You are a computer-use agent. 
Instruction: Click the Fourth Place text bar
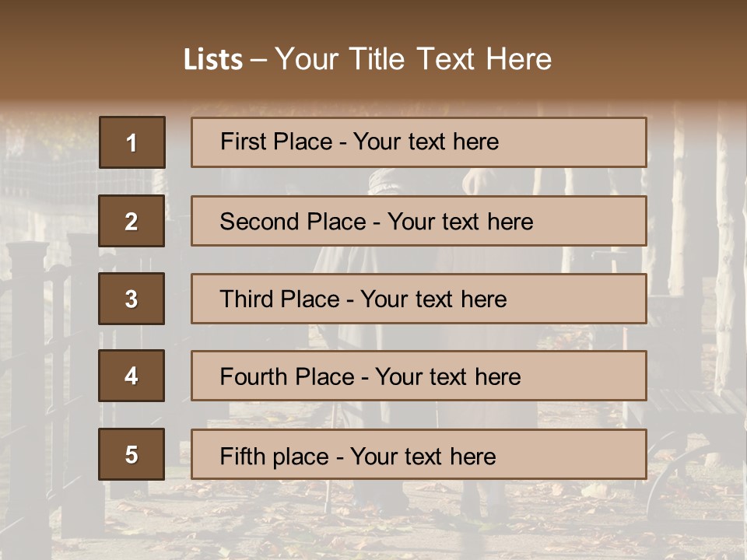click(x=419, y=376)
